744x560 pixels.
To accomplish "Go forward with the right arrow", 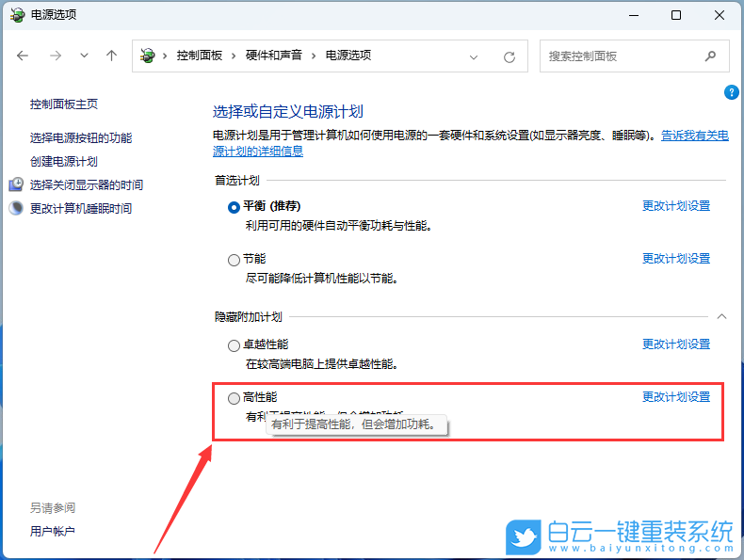I will pos(56,56).
